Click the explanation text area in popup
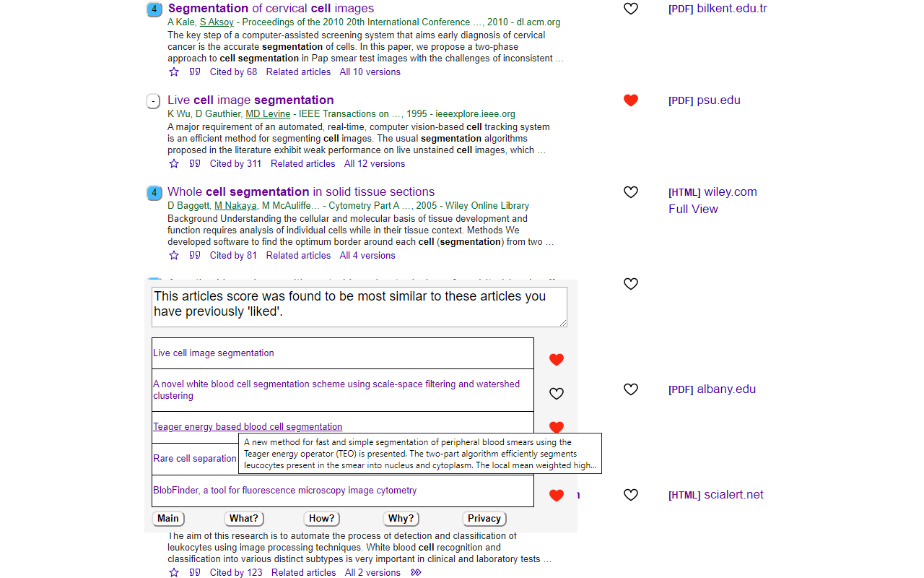924x578 pixels. [359, 307]
